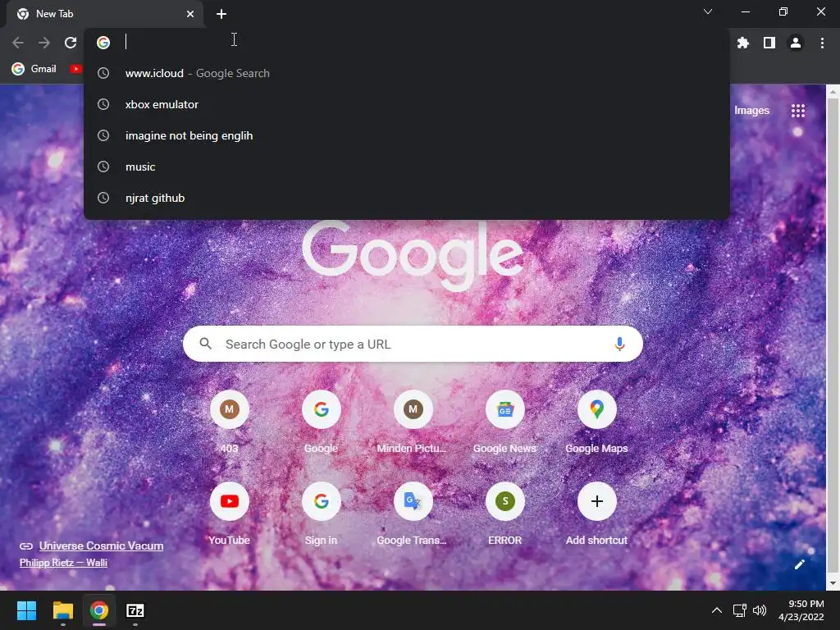Open the Google apps grid icon
This screenshot has height=630, width=840.
pos(797,111)
